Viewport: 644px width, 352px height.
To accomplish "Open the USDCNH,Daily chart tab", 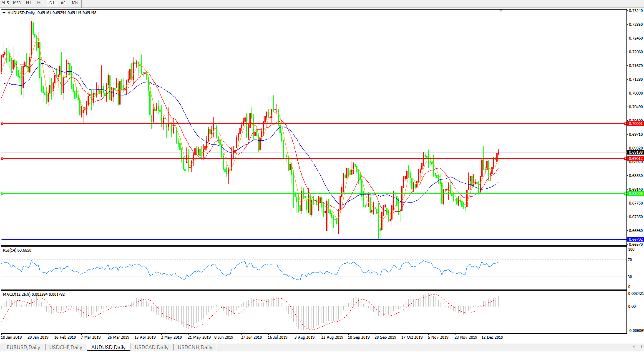I will click(195, 347).
